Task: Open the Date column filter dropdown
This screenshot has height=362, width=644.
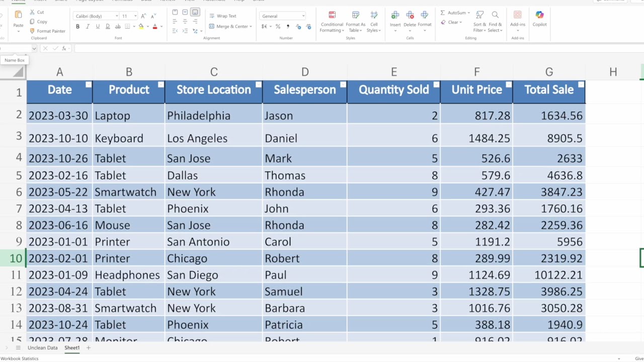Action: click(x=89, y=84)
